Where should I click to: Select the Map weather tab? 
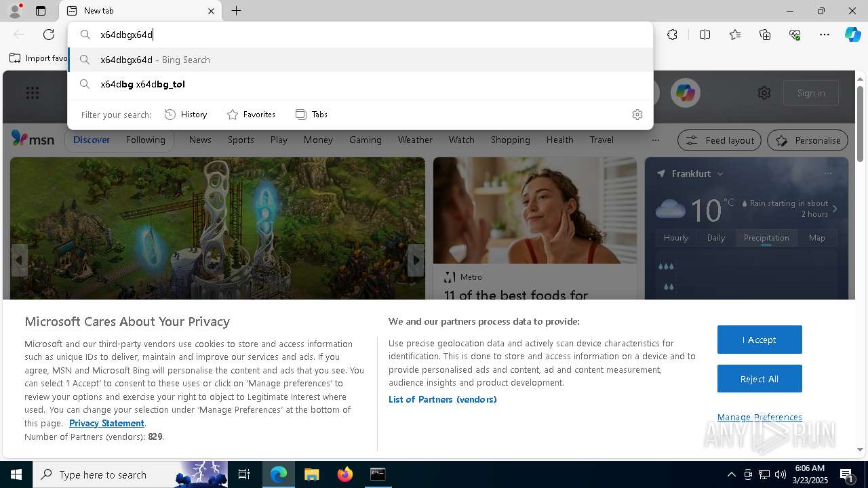pos(816,238)
